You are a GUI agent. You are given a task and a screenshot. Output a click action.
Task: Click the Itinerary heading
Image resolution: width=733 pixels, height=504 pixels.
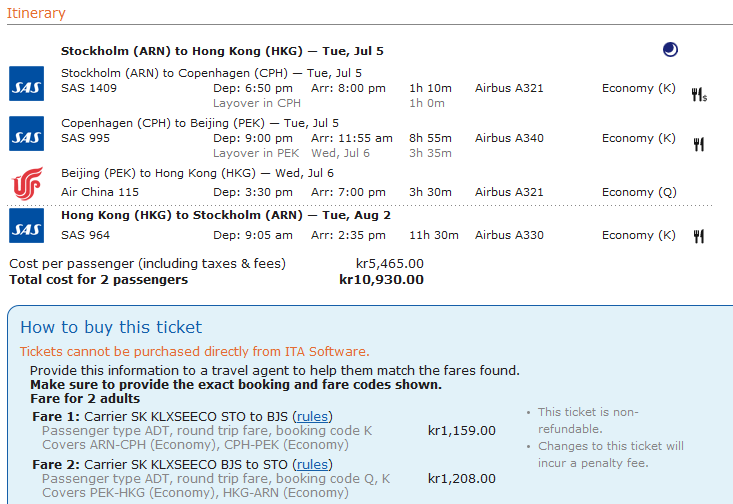point(36,14)
